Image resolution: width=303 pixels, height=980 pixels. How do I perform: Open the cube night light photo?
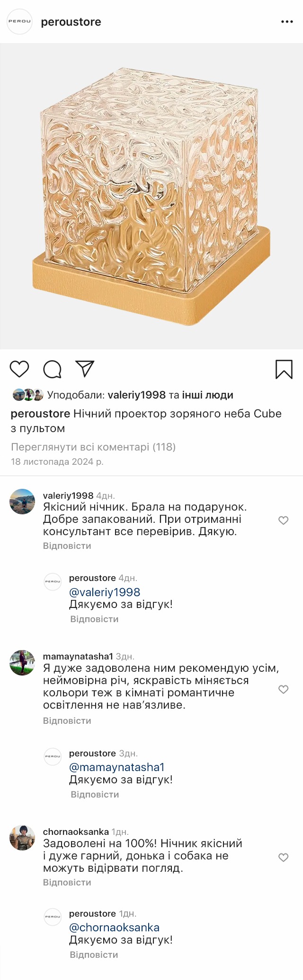pos(151,196)
